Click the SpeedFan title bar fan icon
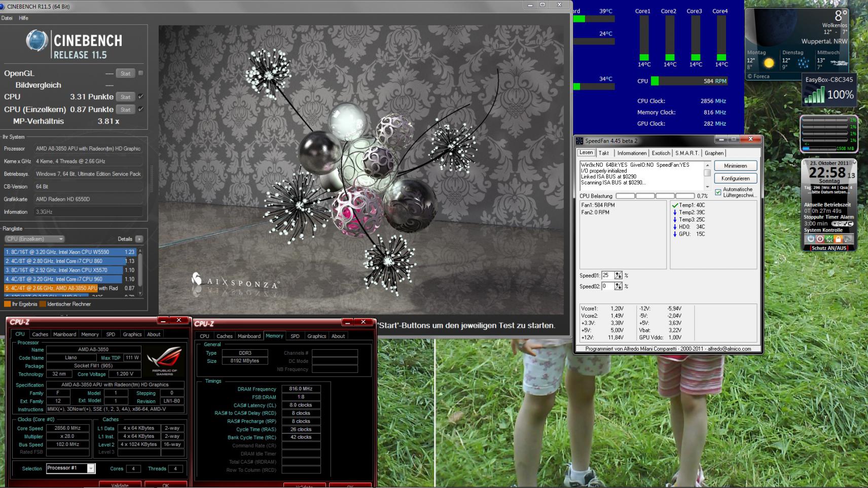 580,141
